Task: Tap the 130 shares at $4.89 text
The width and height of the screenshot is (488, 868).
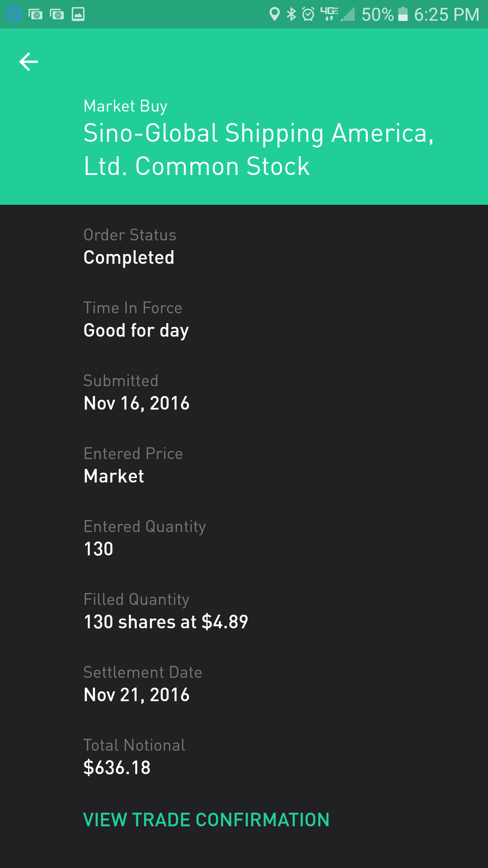Action: click(166, 622)
